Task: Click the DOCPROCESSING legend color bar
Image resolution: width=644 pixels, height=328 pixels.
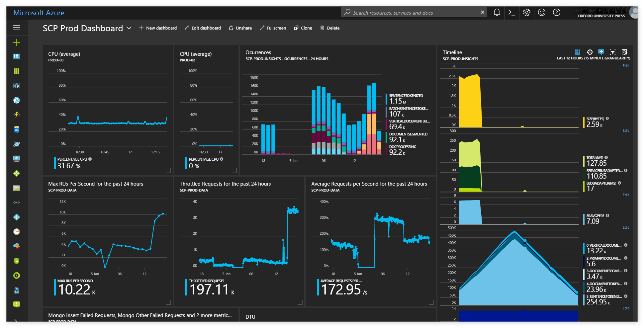Action: 386,150
